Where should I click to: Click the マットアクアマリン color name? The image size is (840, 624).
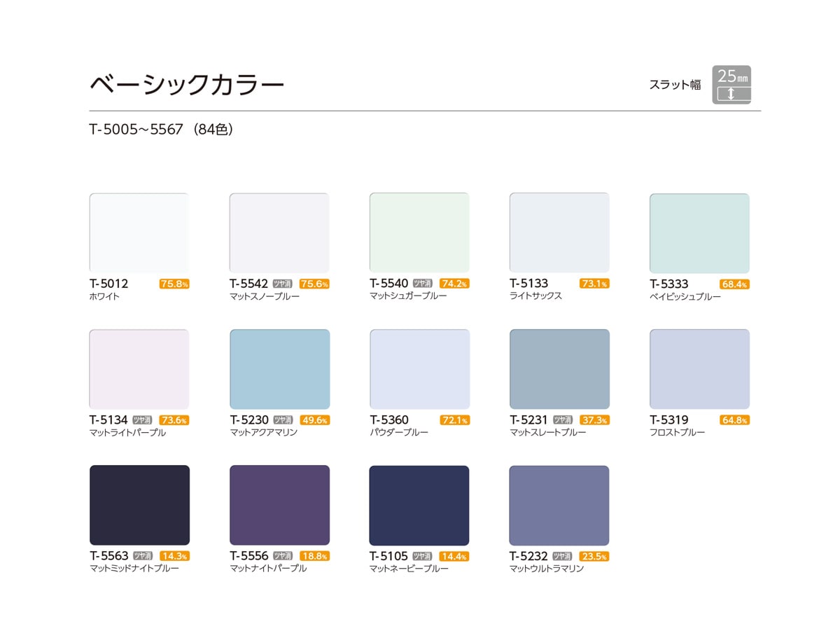(264, 433)
